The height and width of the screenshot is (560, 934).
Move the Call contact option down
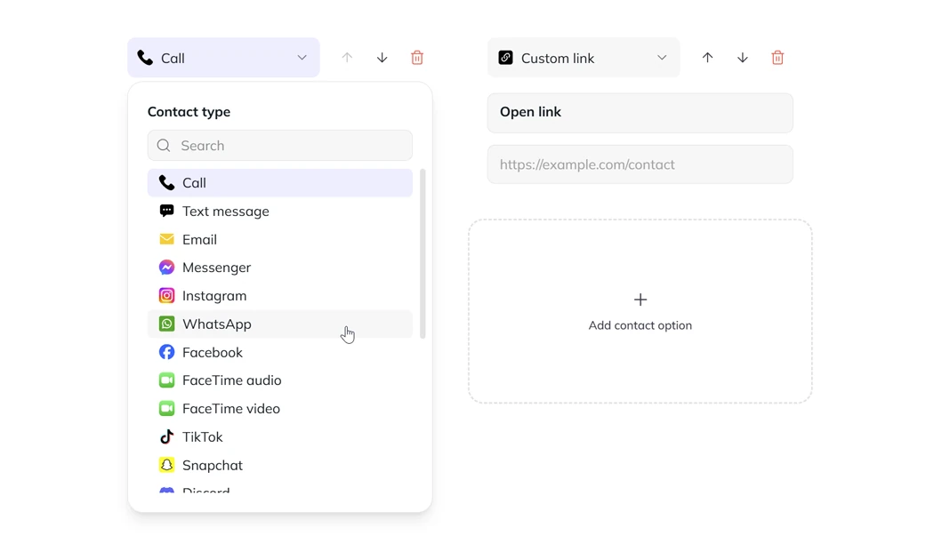382,58
